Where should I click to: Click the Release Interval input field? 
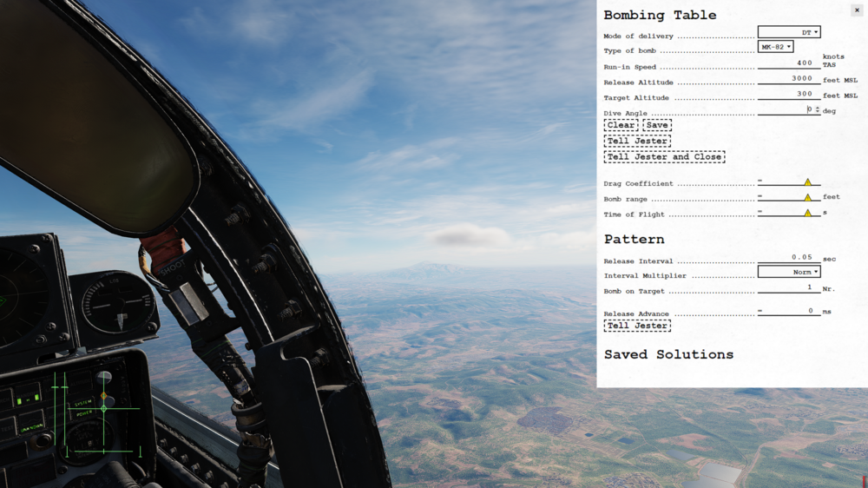pos(789,257)
